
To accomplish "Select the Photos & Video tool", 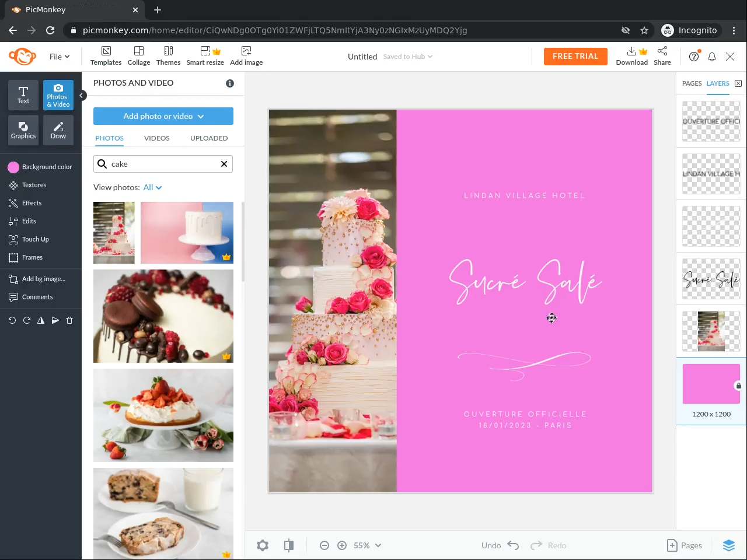I will (58, 95).
